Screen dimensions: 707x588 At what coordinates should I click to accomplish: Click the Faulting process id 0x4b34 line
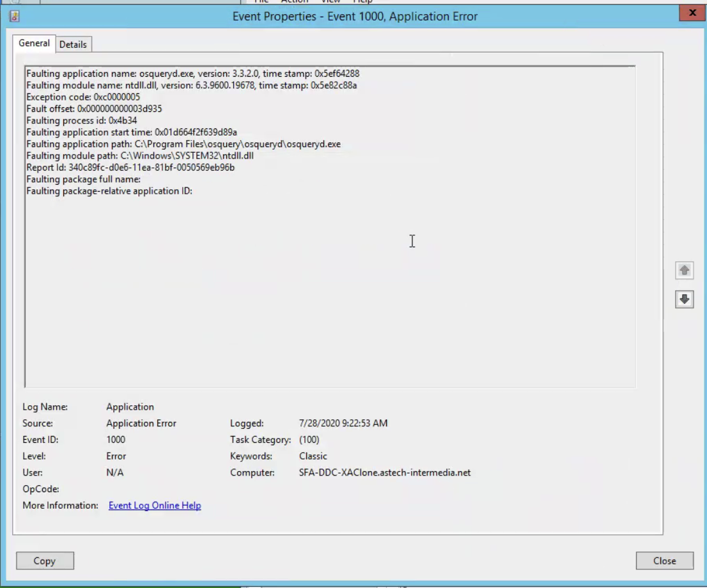[82, 120]
